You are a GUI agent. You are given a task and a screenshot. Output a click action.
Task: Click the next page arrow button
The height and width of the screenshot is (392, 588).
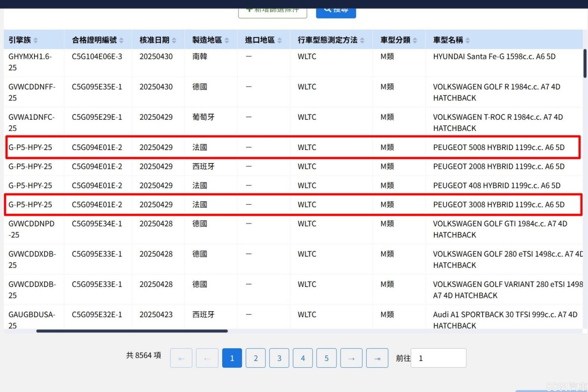[351, 358]
